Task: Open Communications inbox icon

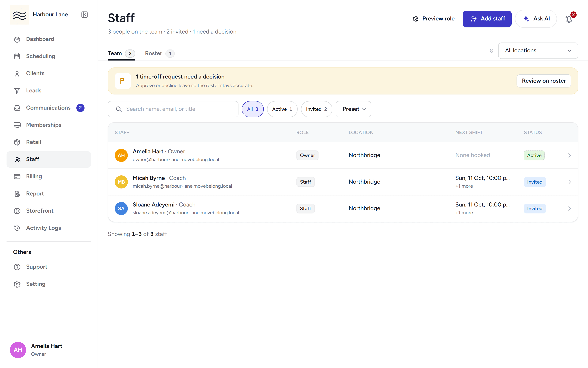Action: pyautogui.click(x=17, y=108)
